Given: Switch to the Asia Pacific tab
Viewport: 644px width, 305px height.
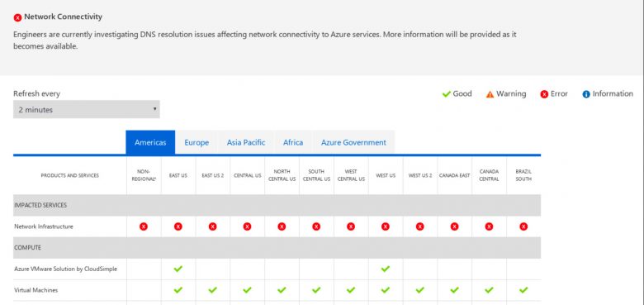Looking at the screenshot, I should 246,143.
